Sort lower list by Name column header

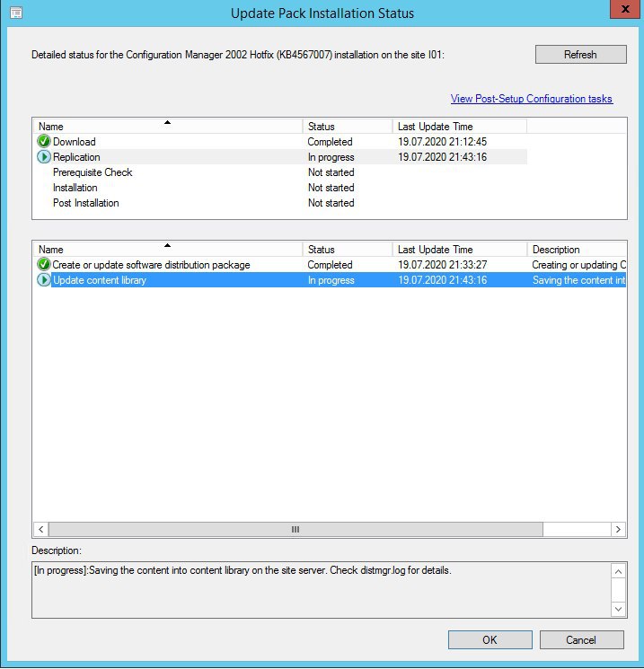coord(168,249)
